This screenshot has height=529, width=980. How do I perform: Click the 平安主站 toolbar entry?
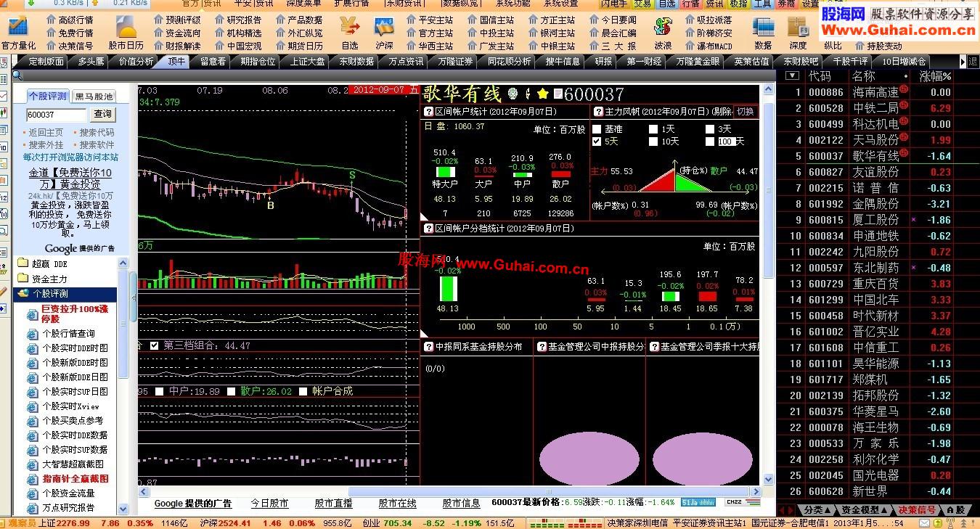click(x=430, y=20)
